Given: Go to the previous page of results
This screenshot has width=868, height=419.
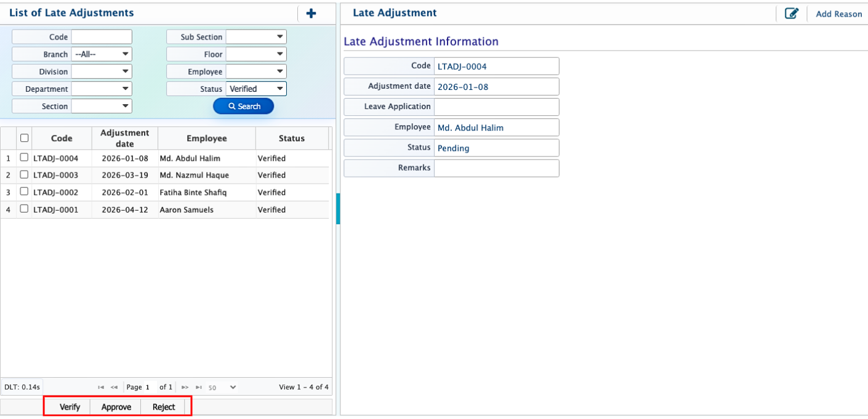Looking at the screenshot, I should [114, 388].
